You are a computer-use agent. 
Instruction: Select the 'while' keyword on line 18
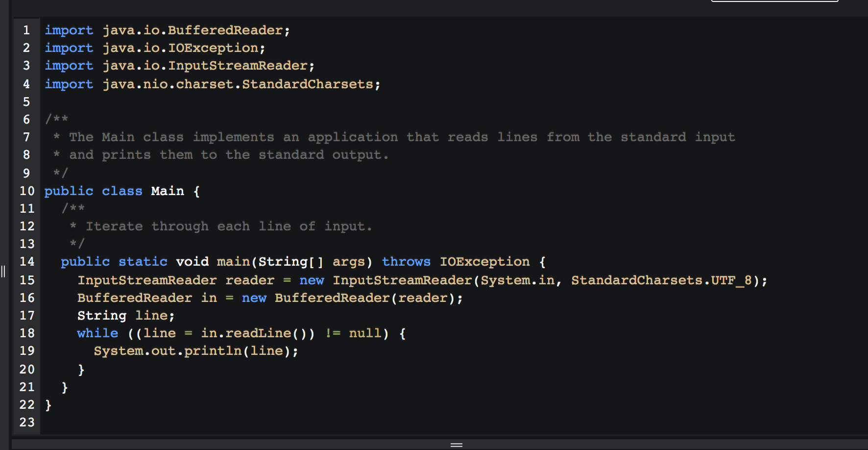pos(97,333)
